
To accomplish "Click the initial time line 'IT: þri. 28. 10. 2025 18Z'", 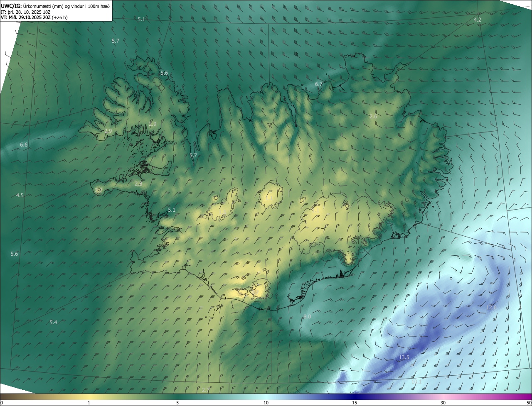I will pyautogui.click(x=26, y=12).
